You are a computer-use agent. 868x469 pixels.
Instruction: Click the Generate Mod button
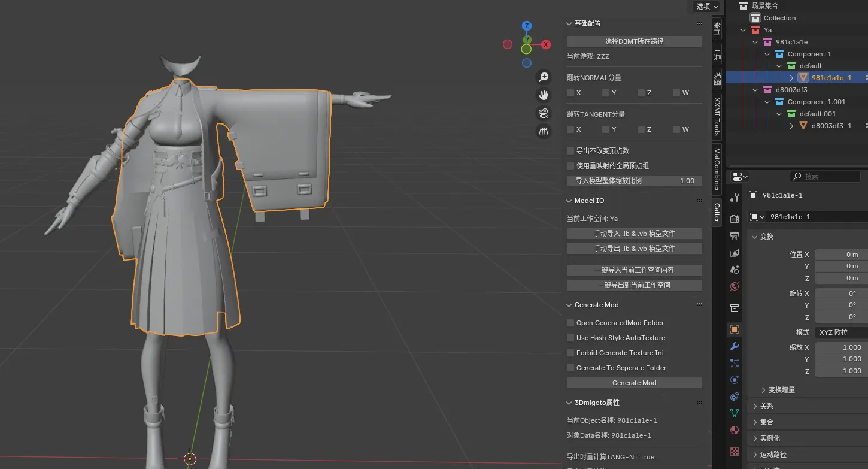tap(635, 383)
